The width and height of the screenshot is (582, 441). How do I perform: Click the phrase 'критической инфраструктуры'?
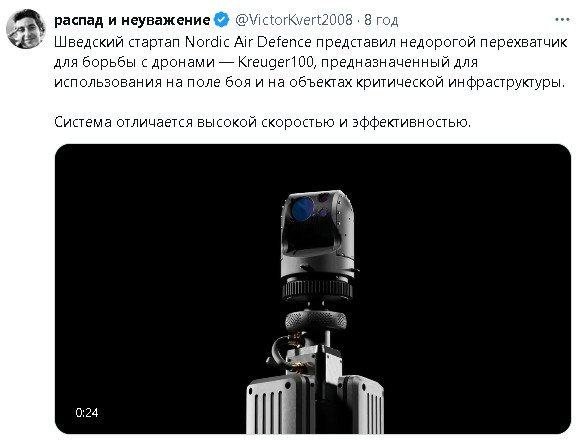click(461, 82)
